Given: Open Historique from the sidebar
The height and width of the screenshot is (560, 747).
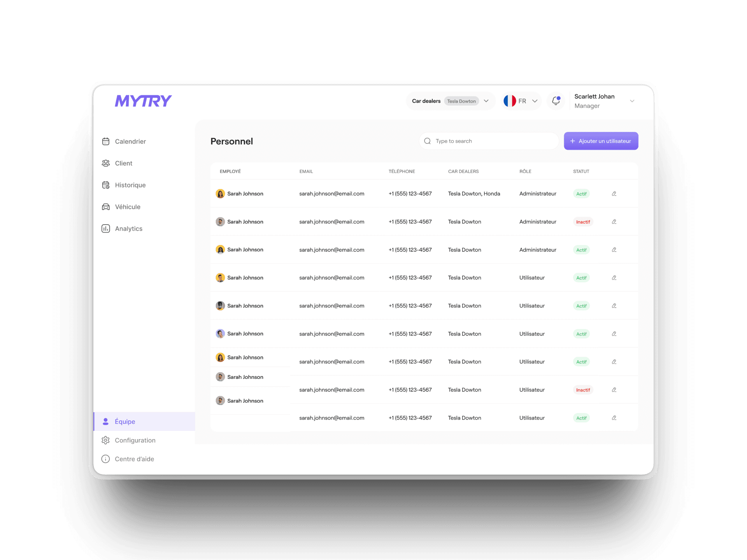Looking at the screenshot, I should pos(130,185).
